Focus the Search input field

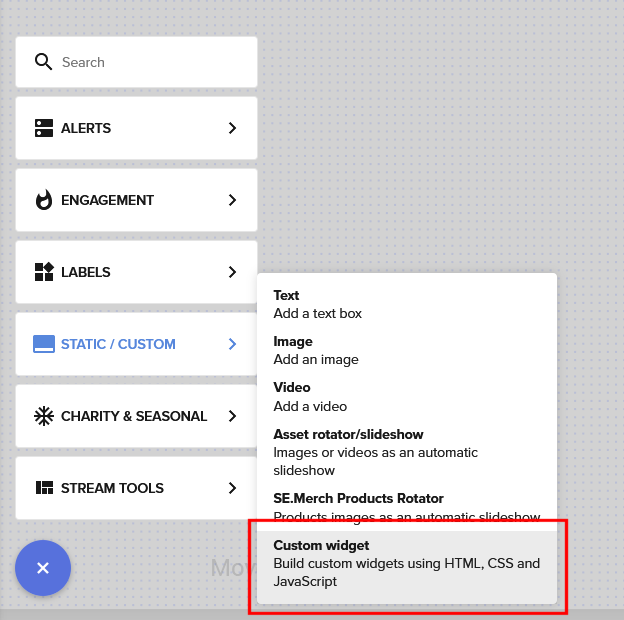point(150,62)
